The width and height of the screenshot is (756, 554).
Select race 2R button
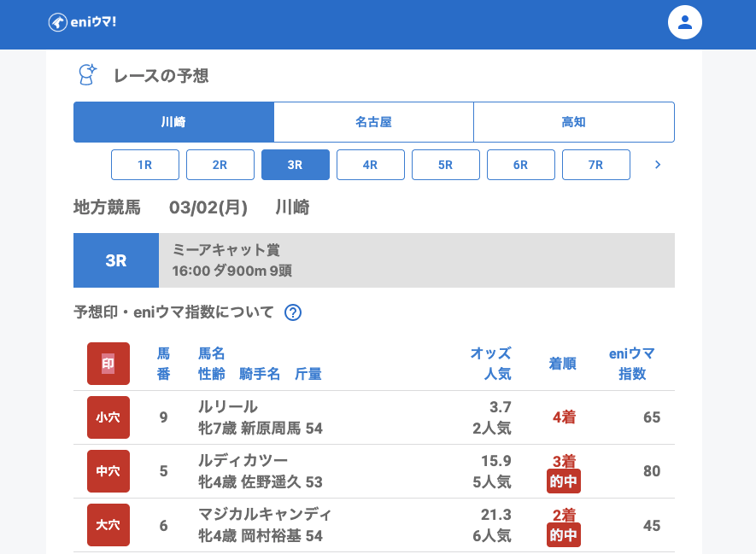(220, 165)
